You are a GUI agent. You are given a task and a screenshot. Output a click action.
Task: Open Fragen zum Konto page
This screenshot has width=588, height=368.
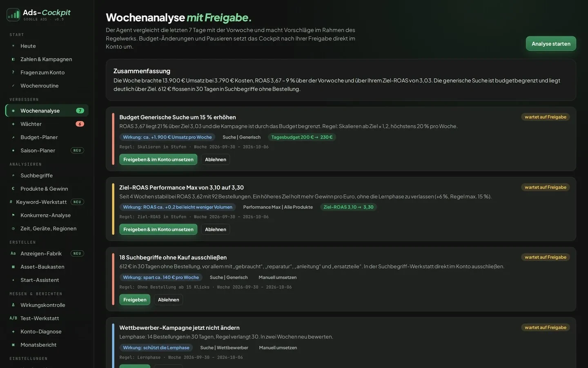pyautogui.click(x=47, y=72)
